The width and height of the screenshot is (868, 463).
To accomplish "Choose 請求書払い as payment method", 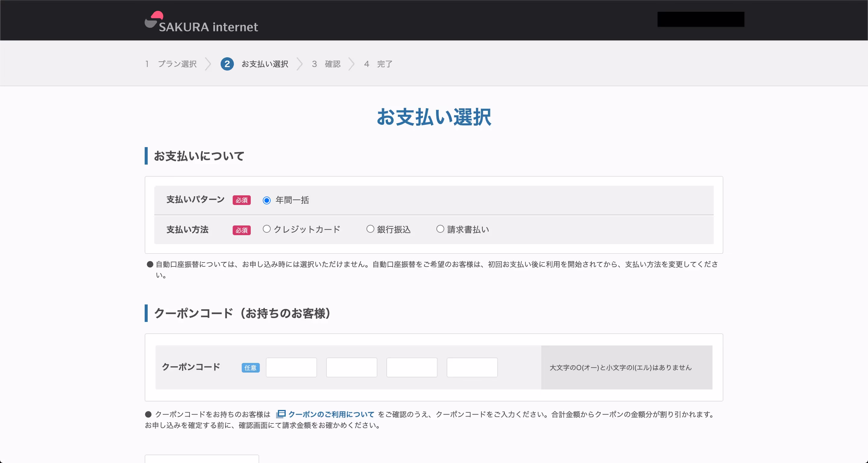I will click(x=440, y=229).
